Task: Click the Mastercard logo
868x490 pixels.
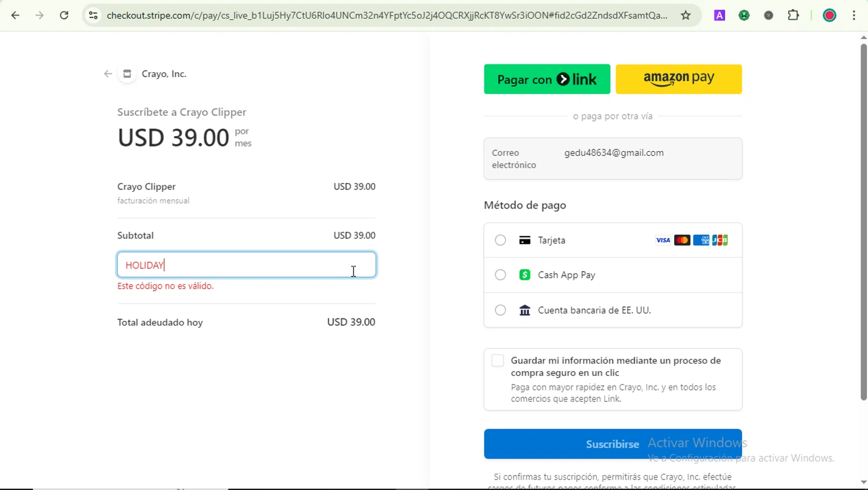Action: tap(682, 240)
